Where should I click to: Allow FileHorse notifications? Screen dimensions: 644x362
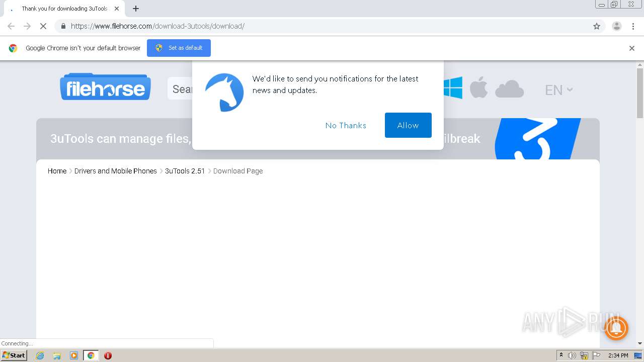click(x=408, y=125)
